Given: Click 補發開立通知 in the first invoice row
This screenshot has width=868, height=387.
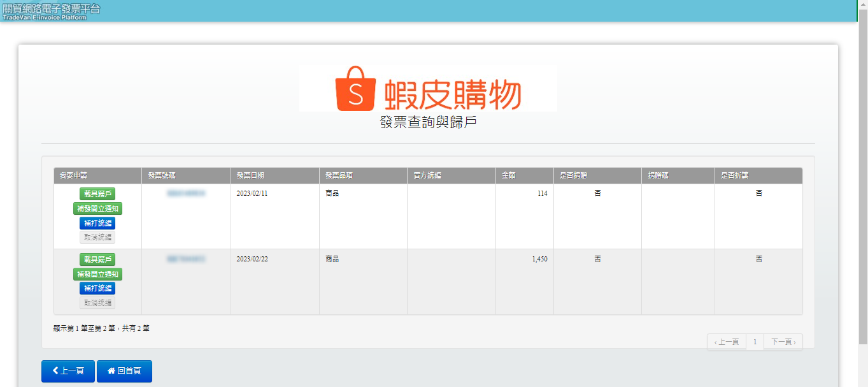Looking at the screenshot, I should 97,208.
